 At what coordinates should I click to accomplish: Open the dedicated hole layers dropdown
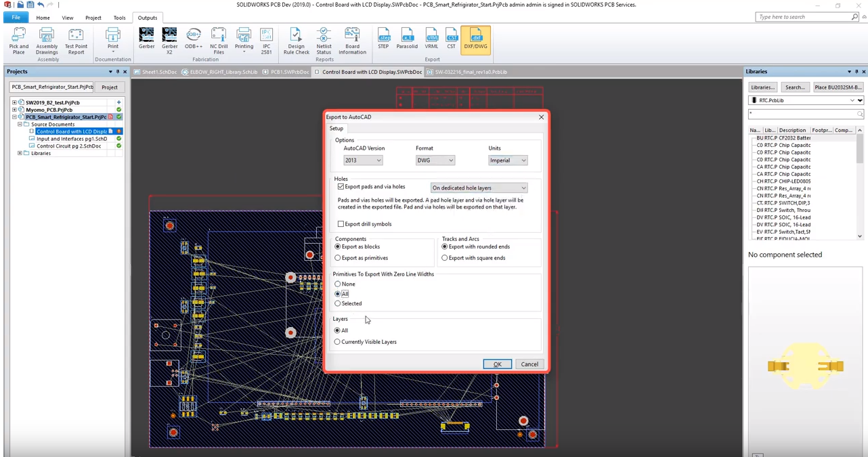click(x=479, y=188)
